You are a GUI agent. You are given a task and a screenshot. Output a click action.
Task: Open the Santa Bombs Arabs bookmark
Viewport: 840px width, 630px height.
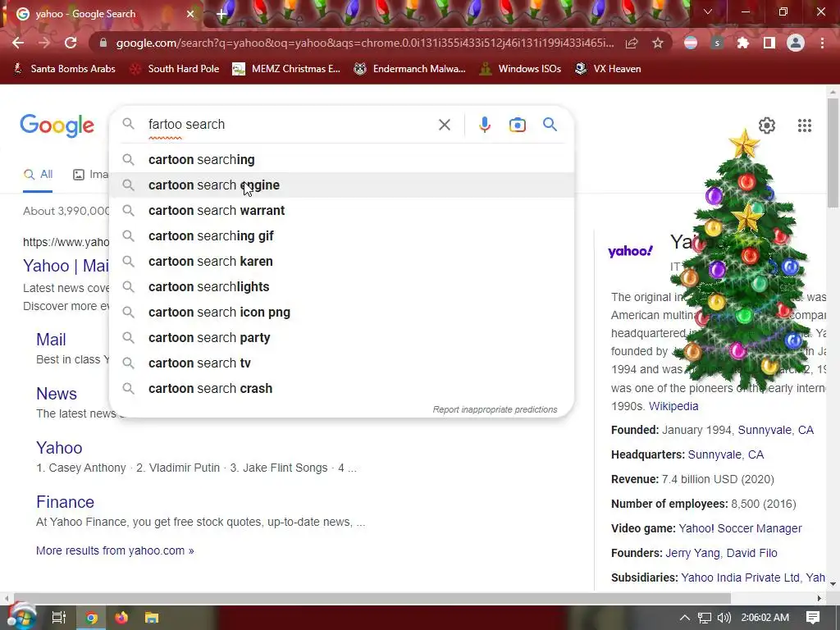click(x=64, y=69)
